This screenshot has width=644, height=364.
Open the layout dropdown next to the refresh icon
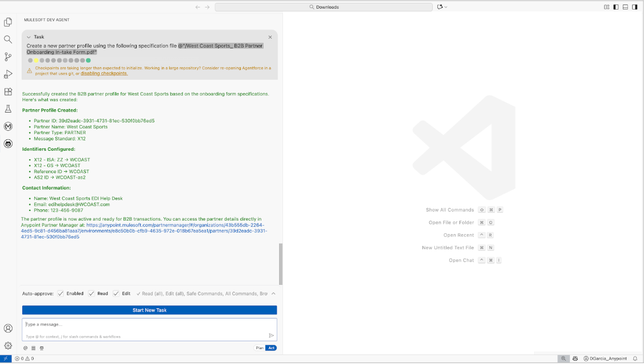tap(446, 7)
